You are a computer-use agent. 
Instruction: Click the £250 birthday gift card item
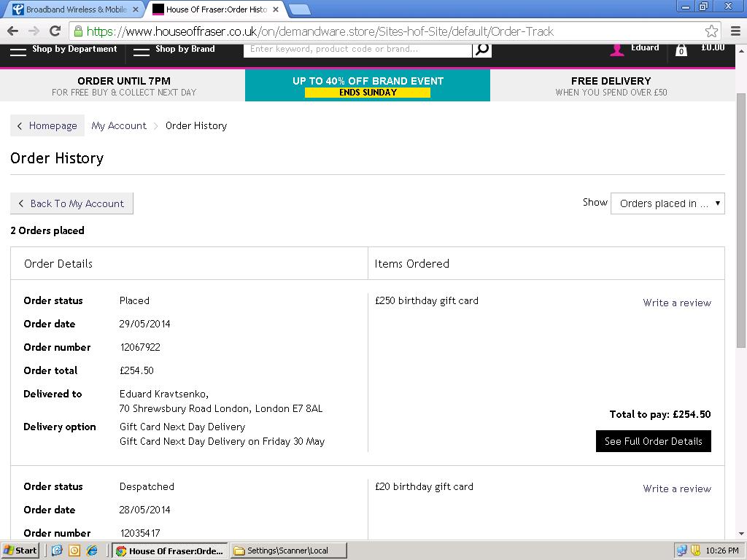tap(426, 300)
